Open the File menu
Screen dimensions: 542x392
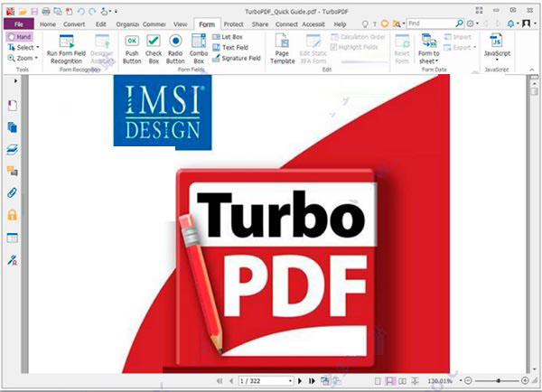tap(19, 24)
